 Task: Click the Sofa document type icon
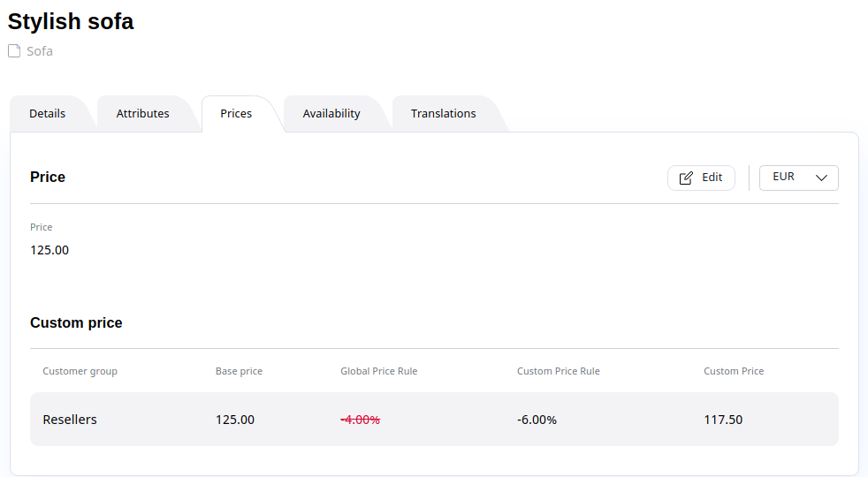click(x=14, y=51)
